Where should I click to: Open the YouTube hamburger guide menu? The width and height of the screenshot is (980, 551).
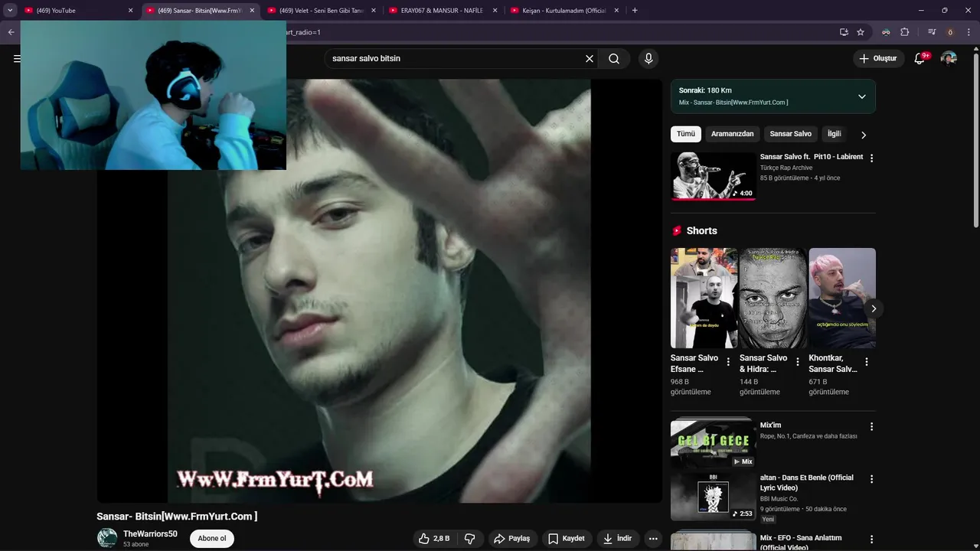pos(16,58)
